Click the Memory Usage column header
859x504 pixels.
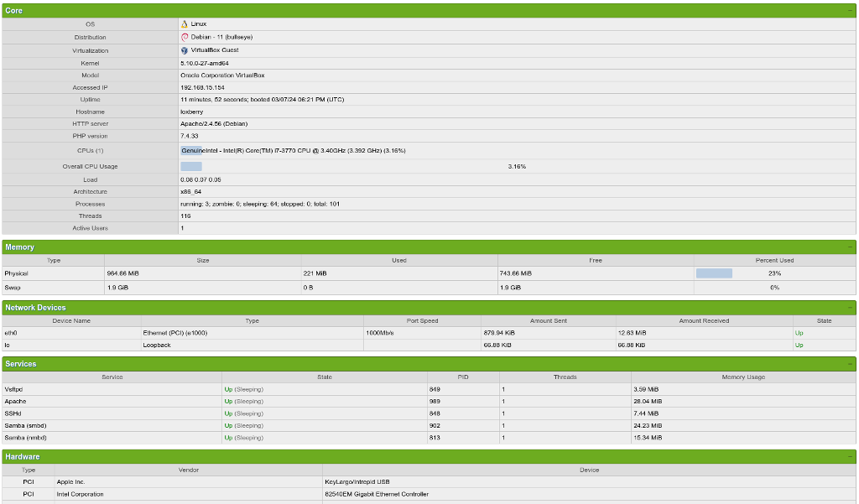click(743, 377)
